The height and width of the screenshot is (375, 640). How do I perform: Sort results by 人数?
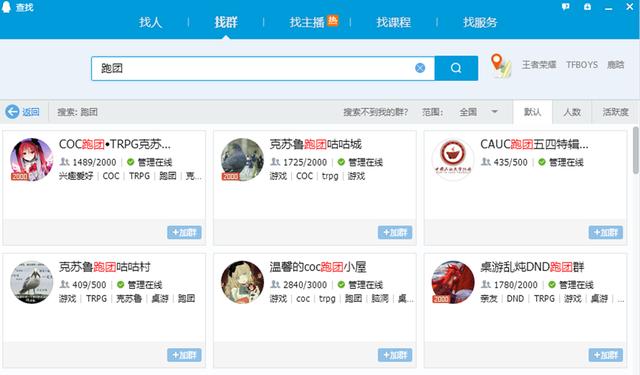(572, 112)
